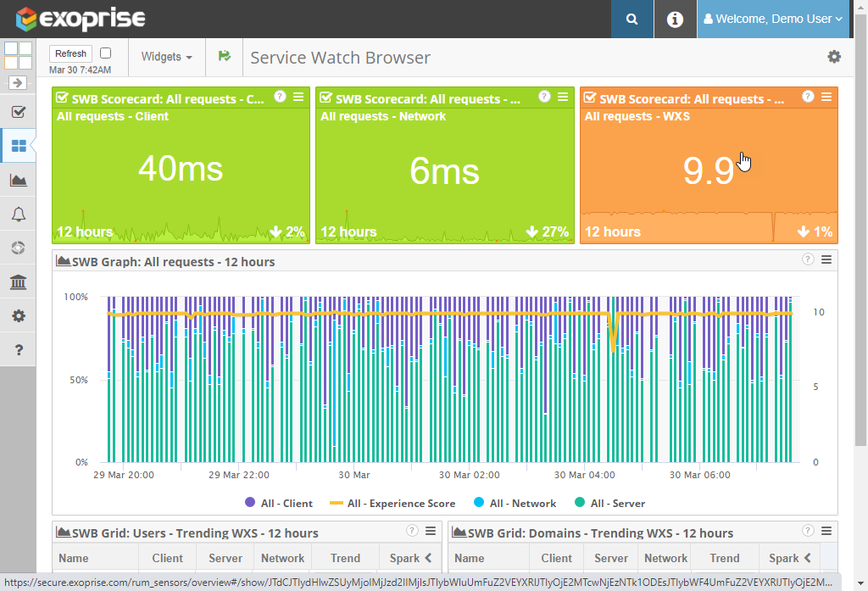Open the alarms bell sidebar icon
Screen dimensions: 868x591
(19, 215)
